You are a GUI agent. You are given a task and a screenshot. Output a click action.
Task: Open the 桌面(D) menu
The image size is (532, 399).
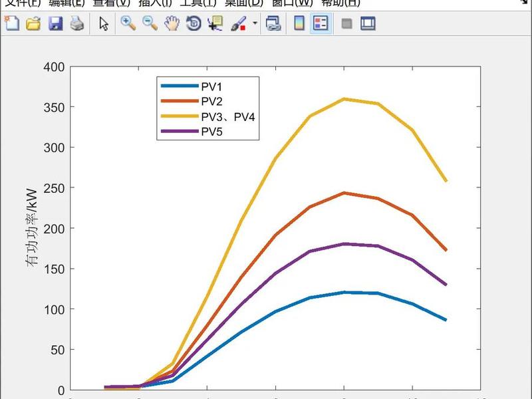point(244,3)
